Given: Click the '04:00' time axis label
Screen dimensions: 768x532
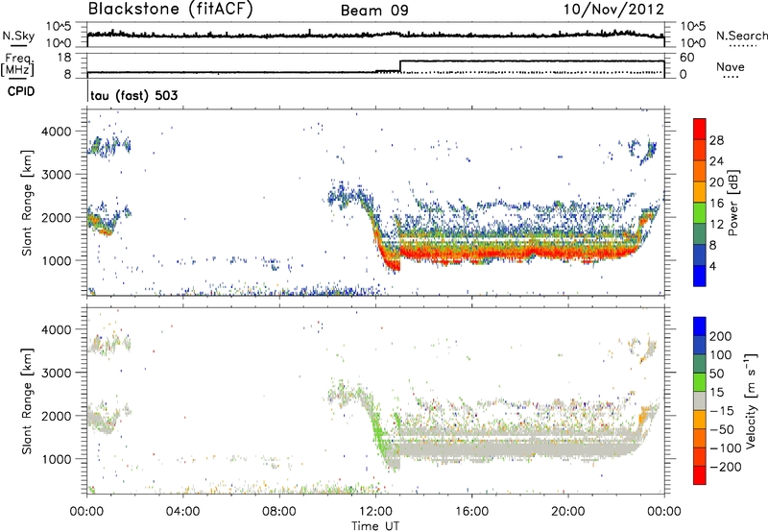Looking at the screenshot, I should [183, 512].
